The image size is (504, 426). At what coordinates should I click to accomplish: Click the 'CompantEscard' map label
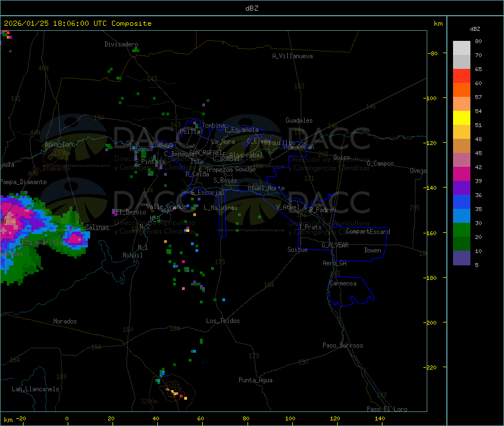[x=368, y=231]
